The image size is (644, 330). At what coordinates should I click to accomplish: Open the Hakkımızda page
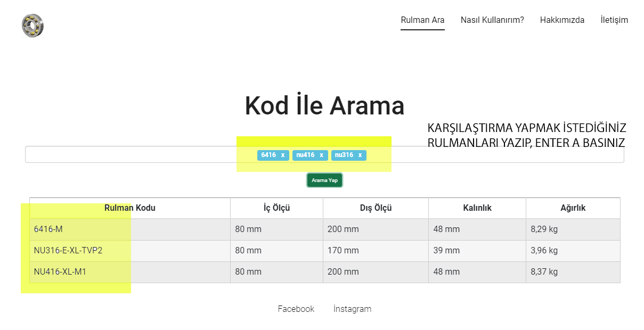pos(562,20)
